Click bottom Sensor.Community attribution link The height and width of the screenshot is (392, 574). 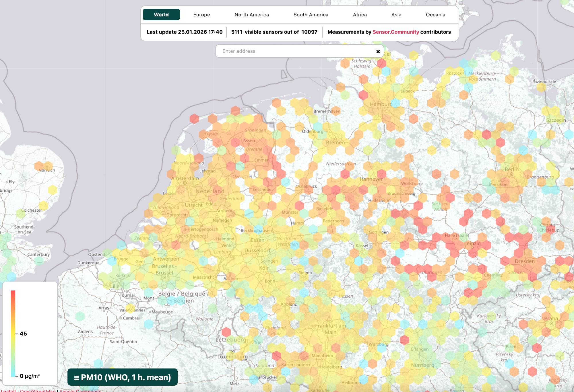[80, 391]
